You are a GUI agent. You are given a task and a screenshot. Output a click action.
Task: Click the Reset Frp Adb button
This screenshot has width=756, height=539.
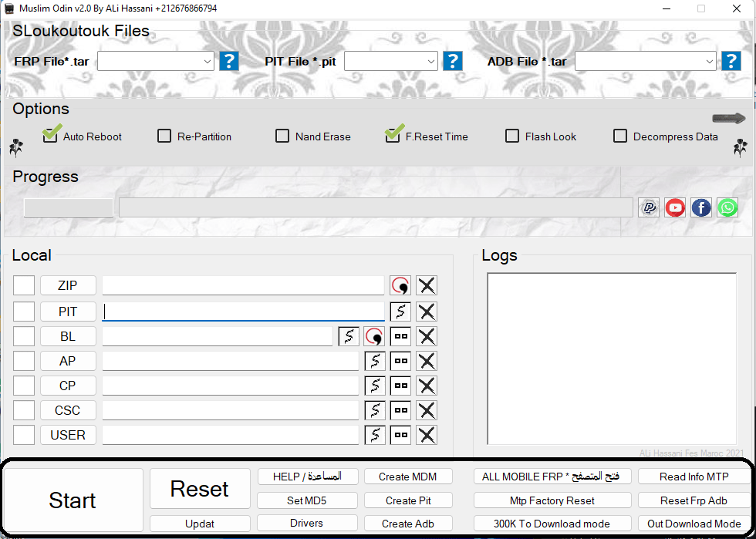[694, 500]
